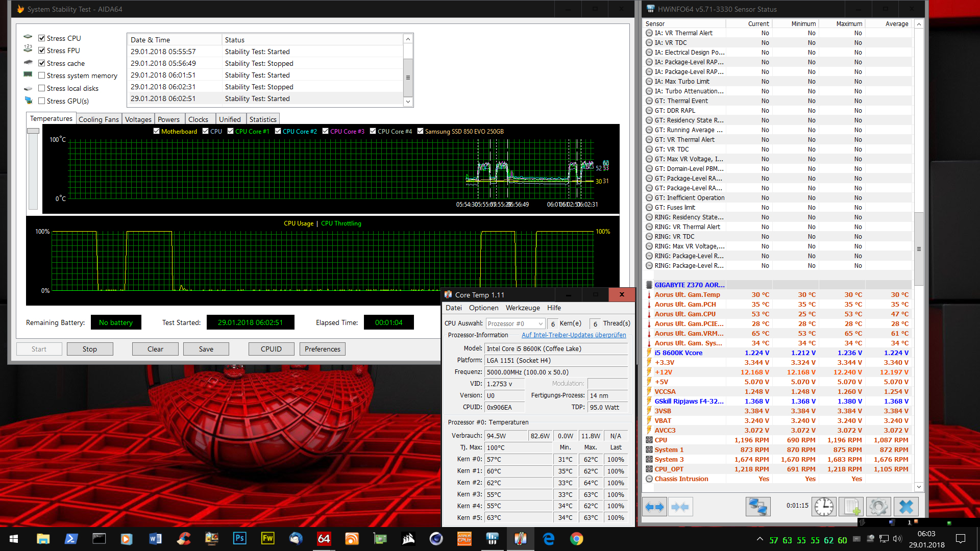Toggle Stress FPU checkbox
Viewport: 980px width, 551px height.
click(42, 51)
